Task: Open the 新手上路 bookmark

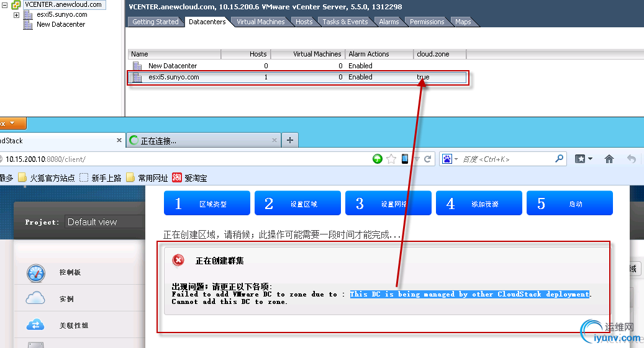Action: pyautogui.click(x=100, y=177)
